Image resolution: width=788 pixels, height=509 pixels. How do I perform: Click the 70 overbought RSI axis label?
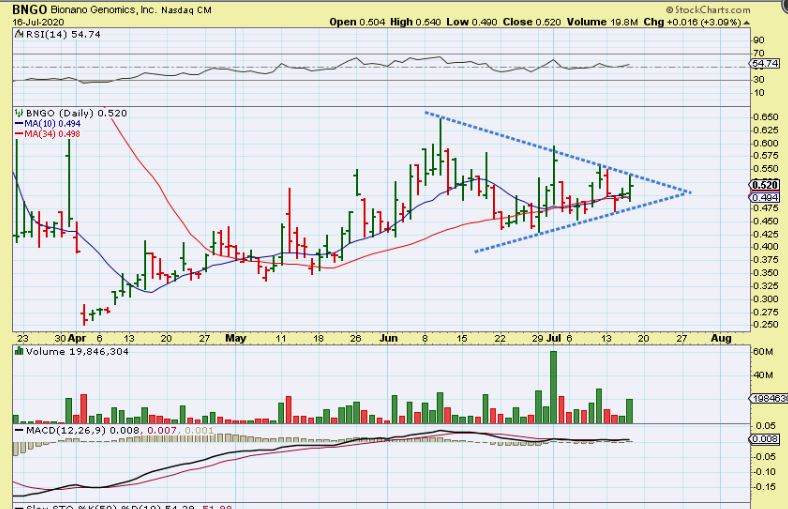[x=759, y=53]
